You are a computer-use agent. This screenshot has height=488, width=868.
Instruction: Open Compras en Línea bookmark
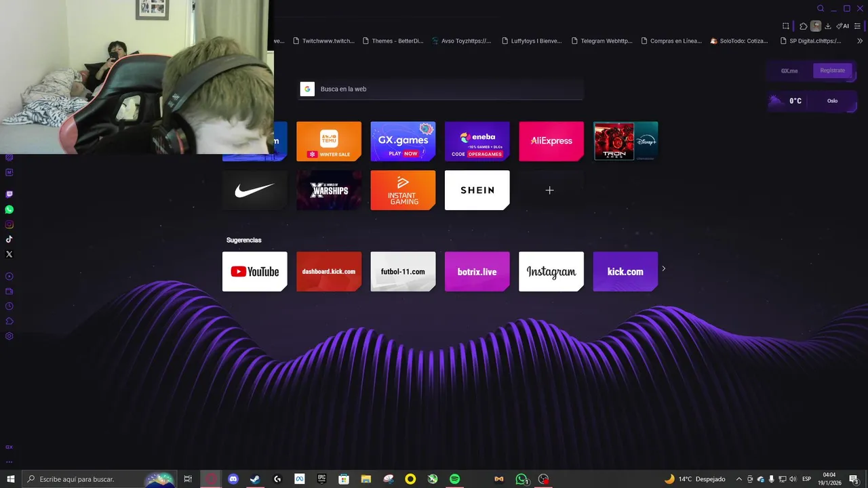(671, 41)
